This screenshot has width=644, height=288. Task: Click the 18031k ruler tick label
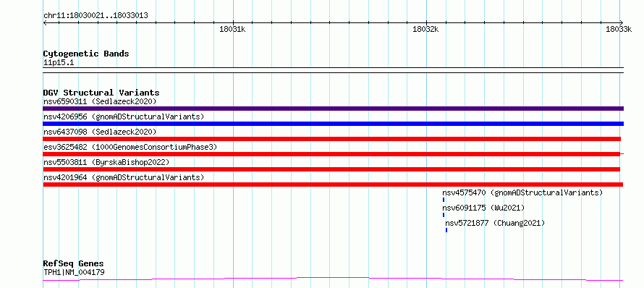[232, 29]
